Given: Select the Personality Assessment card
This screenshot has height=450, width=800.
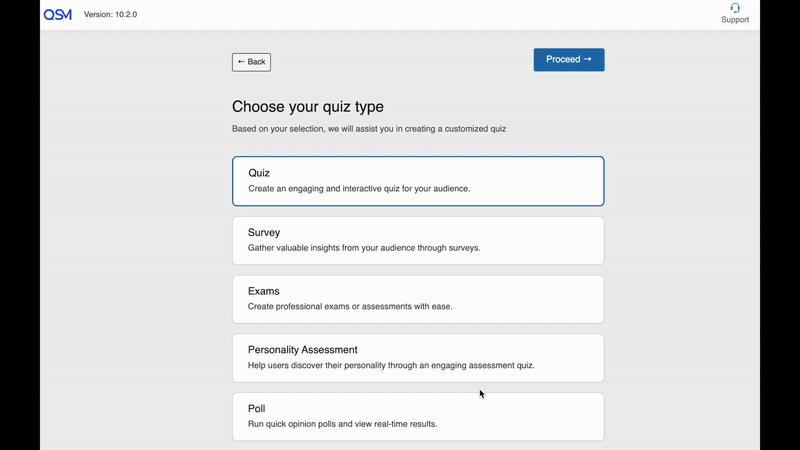Looking at the screenshot, I should [x=418, y=358].
